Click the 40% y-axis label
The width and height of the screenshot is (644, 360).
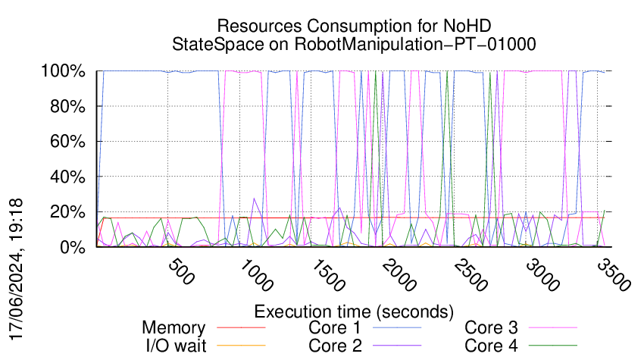coord(67,177)
